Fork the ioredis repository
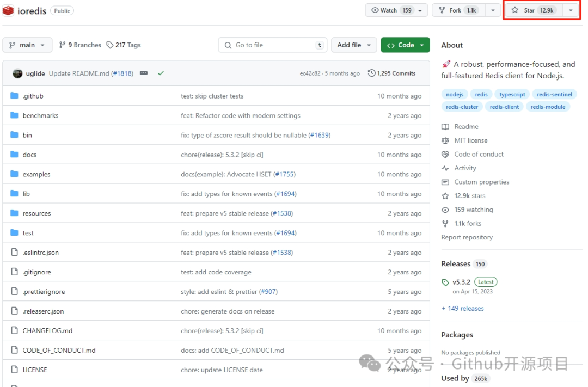This screenshot has height=387, width=588. click(x=458, y=10)
